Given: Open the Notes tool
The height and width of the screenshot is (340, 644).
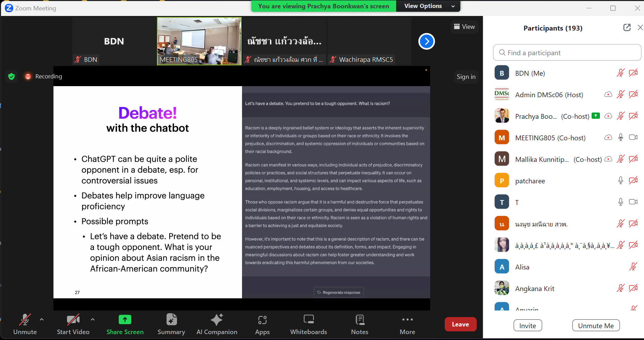Looking at the screenshot, I should pos(359,324).
